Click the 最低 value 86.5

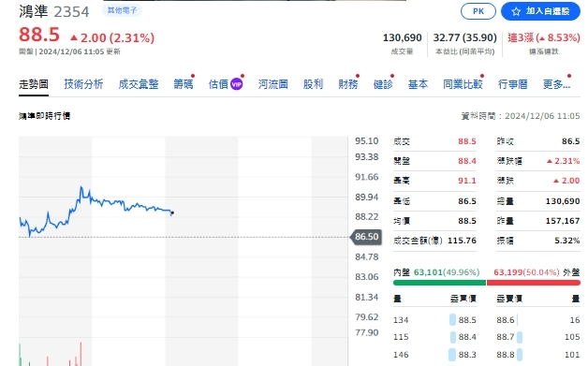click(x=467, y=201)
